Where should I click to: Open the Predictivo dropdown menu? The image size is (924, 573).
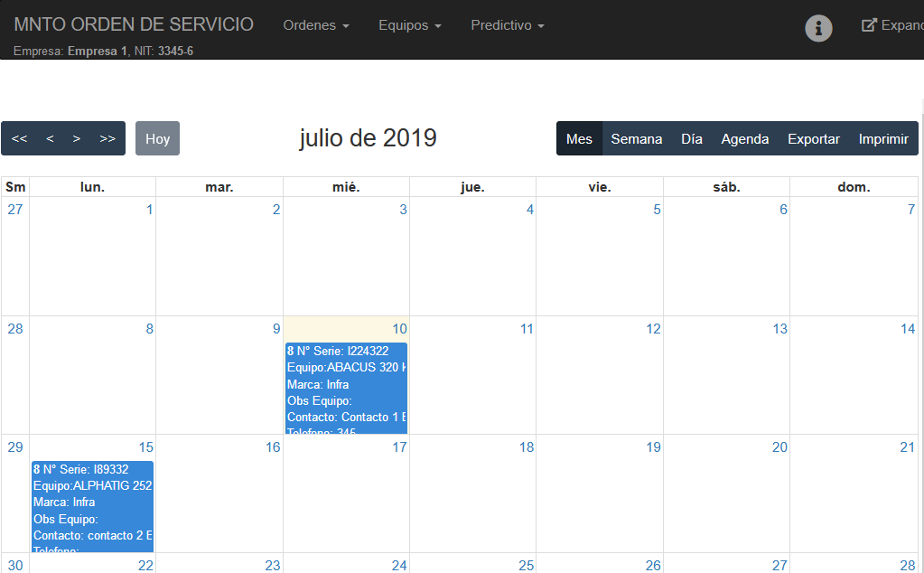click(507, 25)
